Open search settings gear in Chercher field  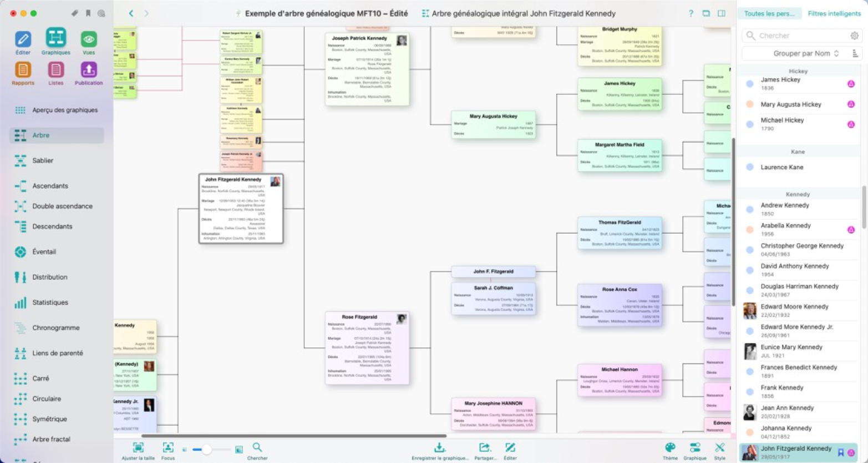point(854,36)
